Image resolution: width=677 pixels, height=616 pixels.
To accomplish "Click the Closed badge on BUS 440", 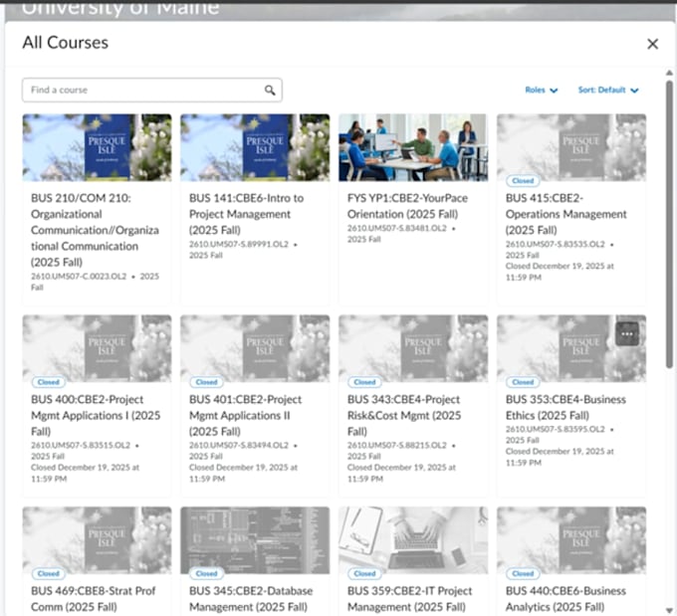I will click(523, 573).
